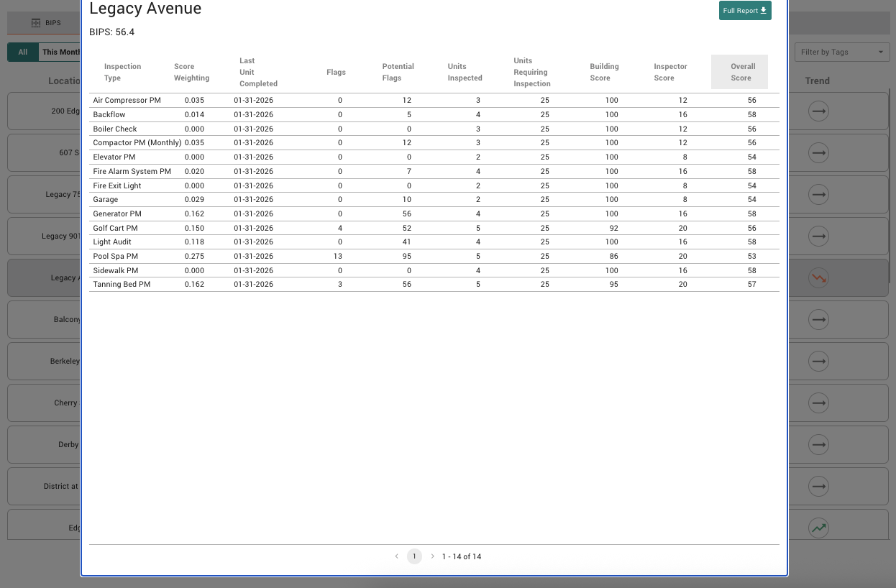Click the 0.150 weighting for Golf Cart PM
896x588 pixels.
[x=194, y=228]
